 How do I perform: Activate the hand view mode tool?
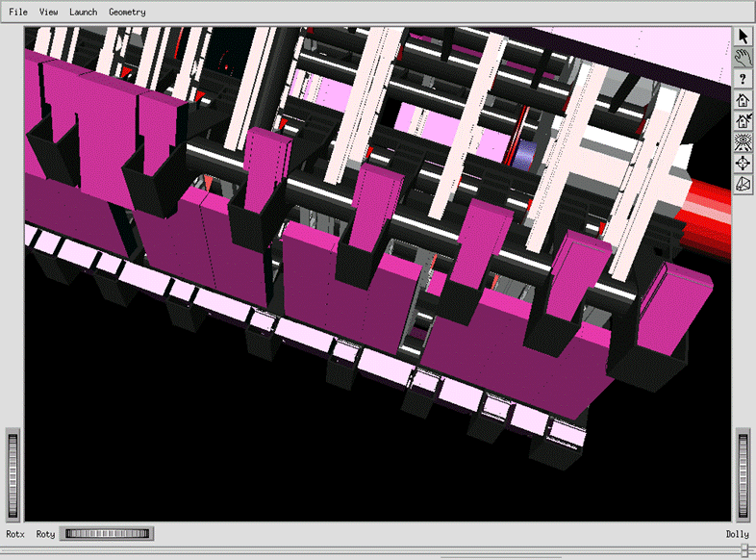click(743, 58)
